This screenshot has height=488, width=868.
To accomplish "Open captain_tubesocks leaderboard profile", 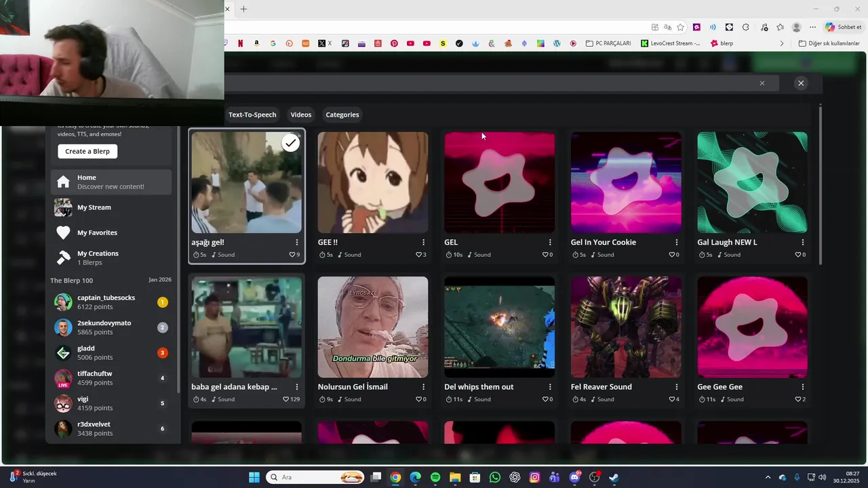I will tap(111, 302).
